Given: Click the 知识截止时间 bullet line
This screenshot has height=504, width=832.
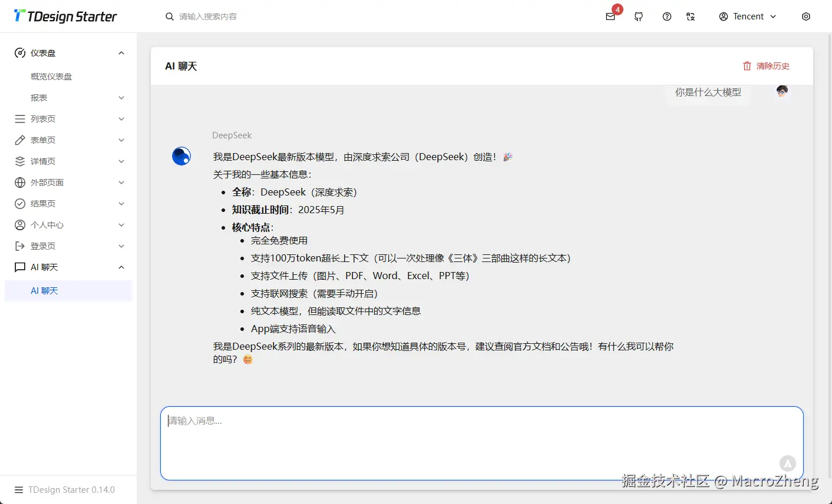Looking at the screenshot, I should point(288,210).
